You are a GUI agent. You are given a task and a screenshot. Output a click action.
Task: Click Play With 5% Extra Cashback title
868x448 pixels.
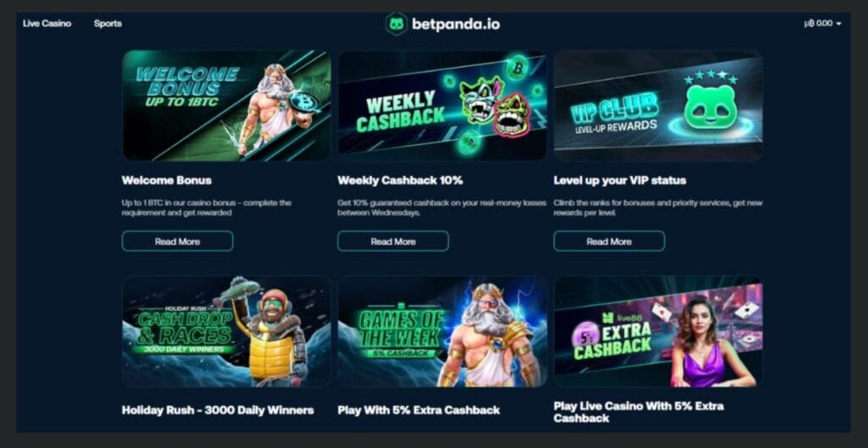click(x=419, y=411)
